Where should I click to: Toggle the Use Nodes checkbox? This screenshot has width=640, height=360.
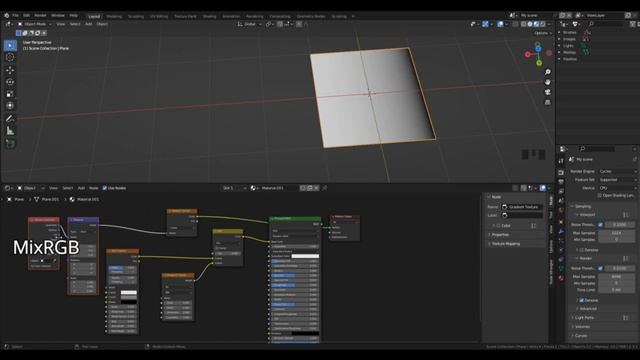pos(104,188)
